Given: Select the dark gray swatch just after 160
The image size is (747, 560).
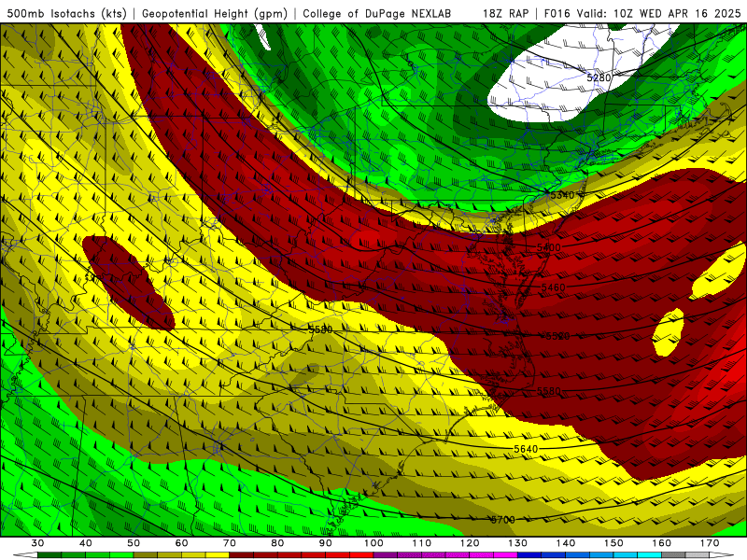Looking at the screenshot, I should coord(673,555).
